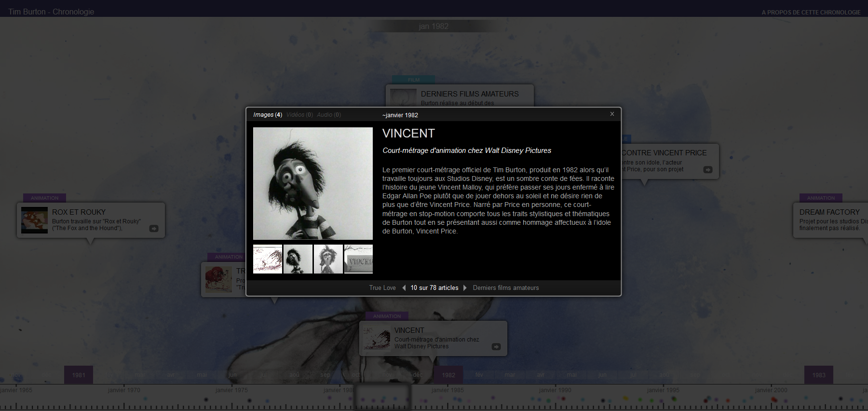Click the timeline viewport selector box
Image resolution: width=868 pixels, height=411 pixels.
click(x=382, y=397)
